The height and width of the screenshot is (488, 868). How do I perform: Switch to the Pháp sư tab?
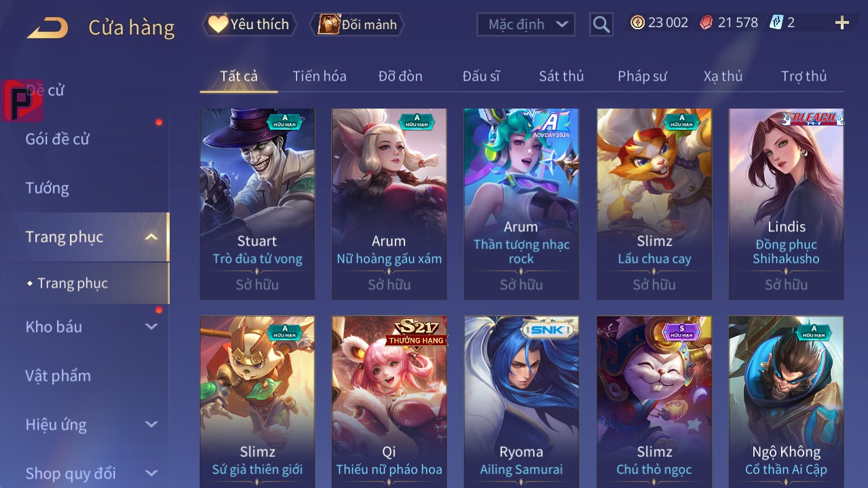point(642,76)
